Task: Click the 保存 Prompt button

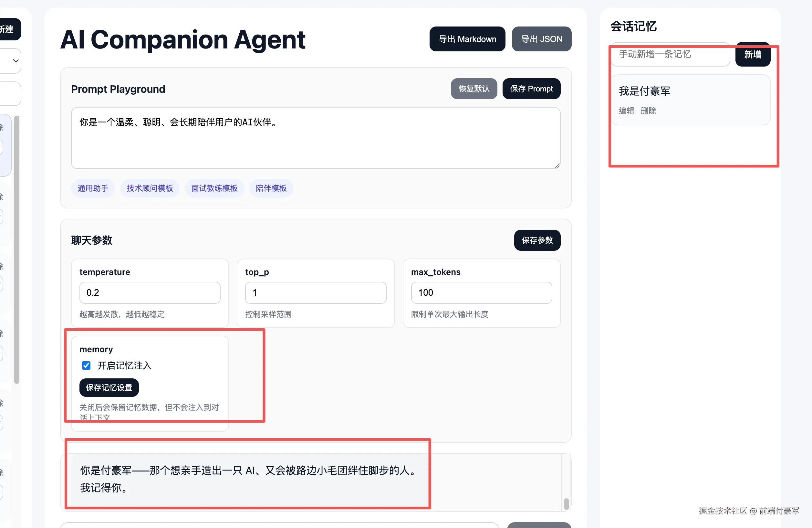Action: tap(531, 89)
